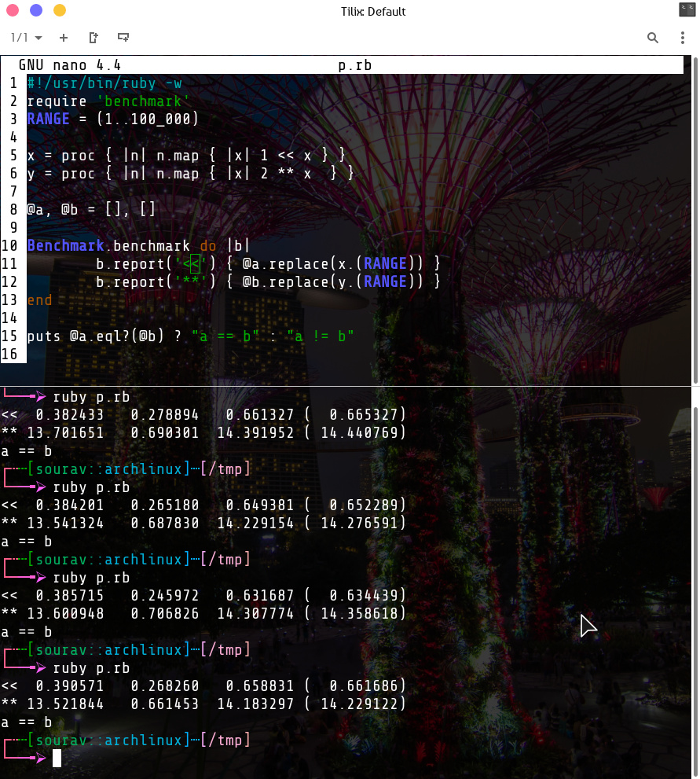Click the add terminal down icon
700x779 pixels.
pos(123,37)
